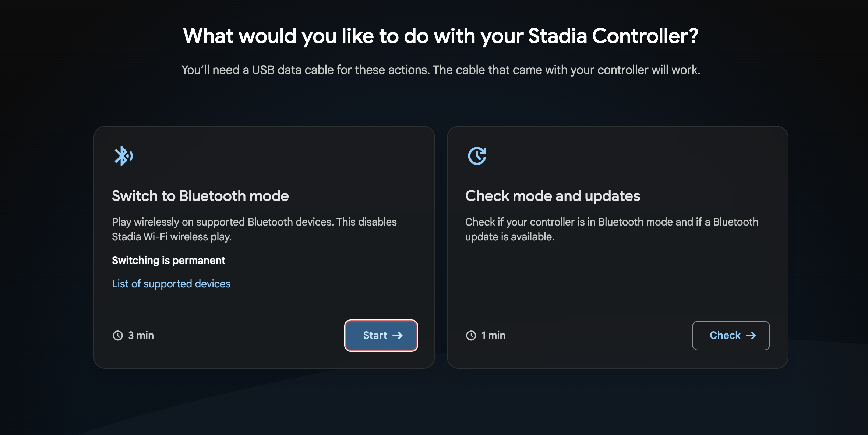Image resolution: width=868 pixels, height=435 pixels.
Task: Click the Switch to Bluetooth mode heading
Action: pos(200,196)
